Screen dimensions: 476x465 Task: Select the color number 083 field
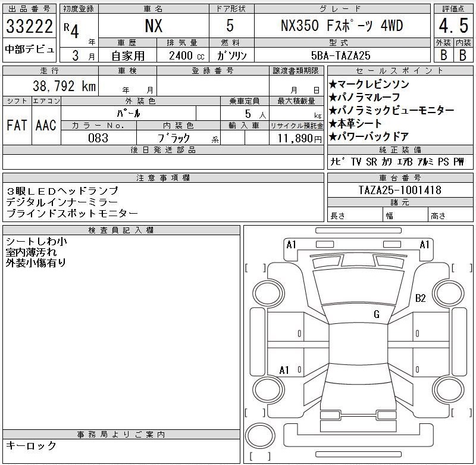(98, 138)
